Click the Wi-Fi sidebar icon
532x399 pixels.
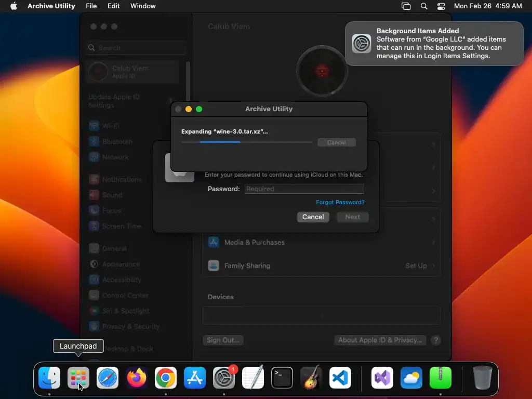(x=94, y=126)
